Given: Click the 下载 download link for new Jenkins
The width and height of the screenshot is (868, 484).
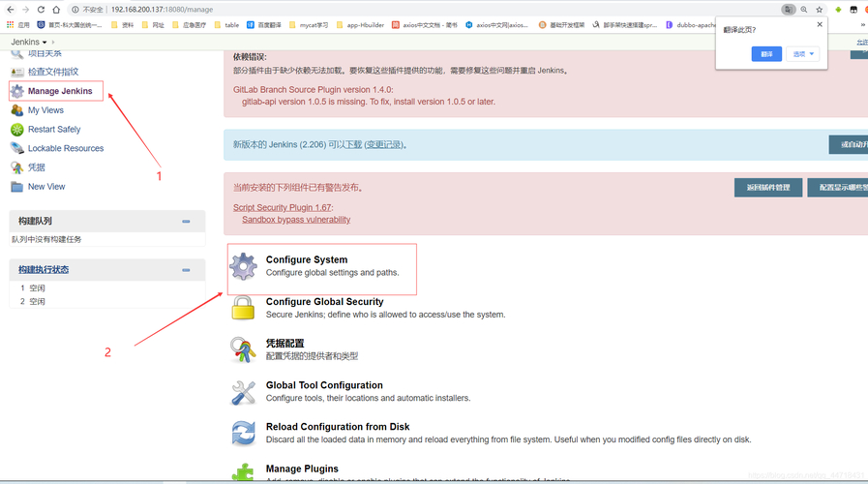Looking at the screenshot, I should 354,144.
